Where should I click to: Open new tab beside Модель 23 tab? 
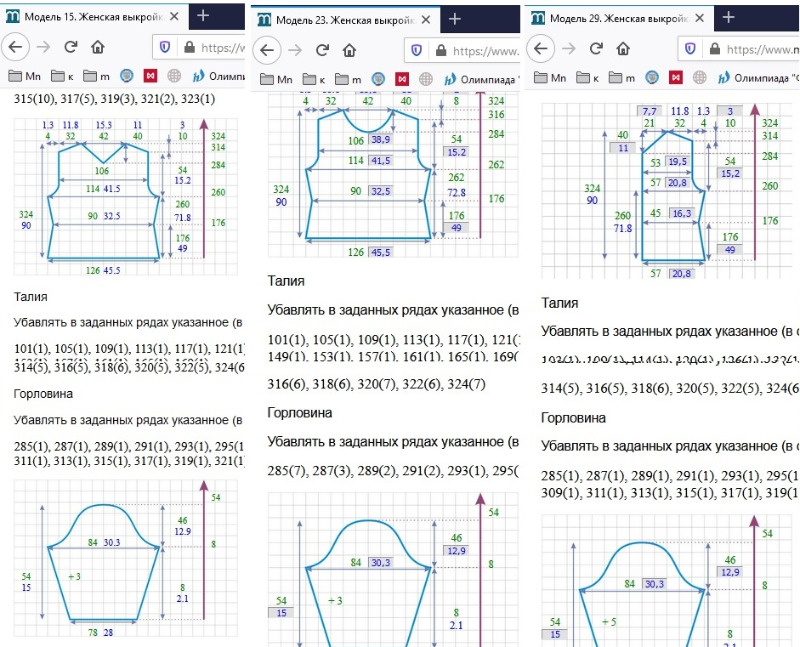coord(454,19)
